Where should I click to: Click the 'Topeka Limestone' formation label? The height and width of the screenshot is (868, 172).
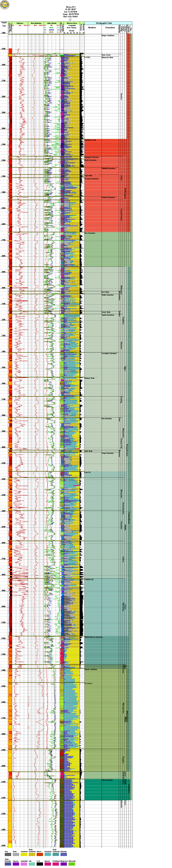(x=108, y=315)
